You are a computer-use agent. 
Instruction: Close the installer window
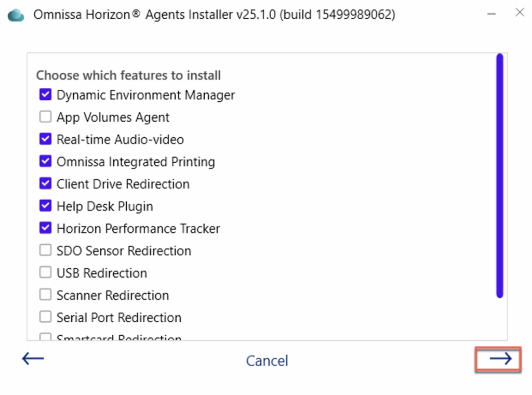tap(519, 12)
